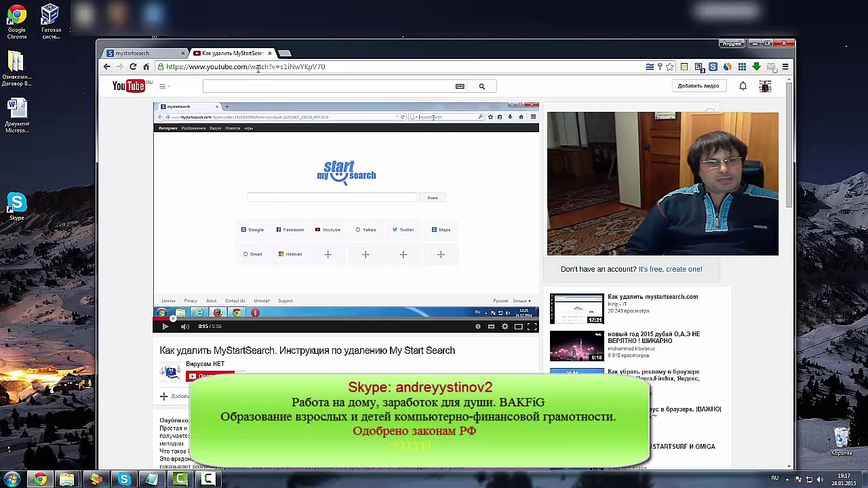868x488 pixels.
Task: Click the taskbar volume speaker icon
Action: click(821, 479)
